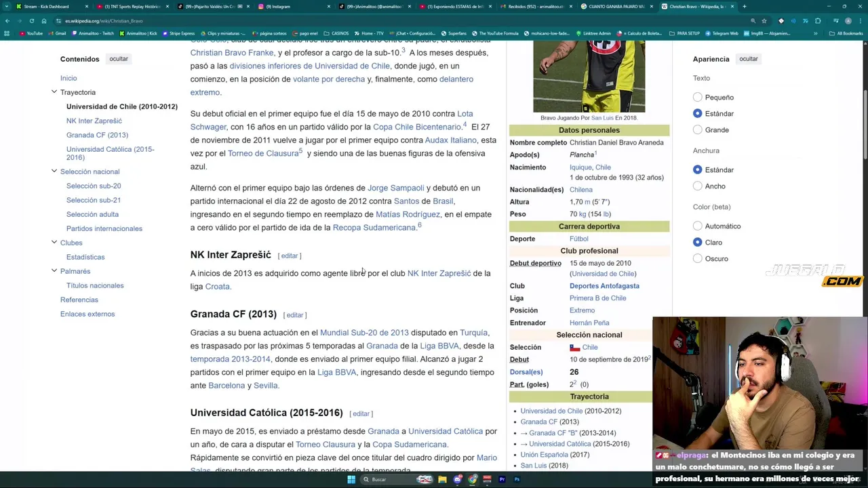868x488 pixels.
Task: Collapse the Trayectoria contents section
Action: [54, 92]
